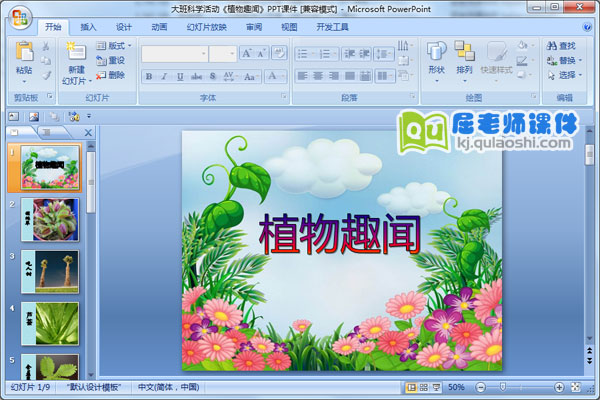Select slide 4 thumbnail
The image size is (600, 400).
[50, 324]
